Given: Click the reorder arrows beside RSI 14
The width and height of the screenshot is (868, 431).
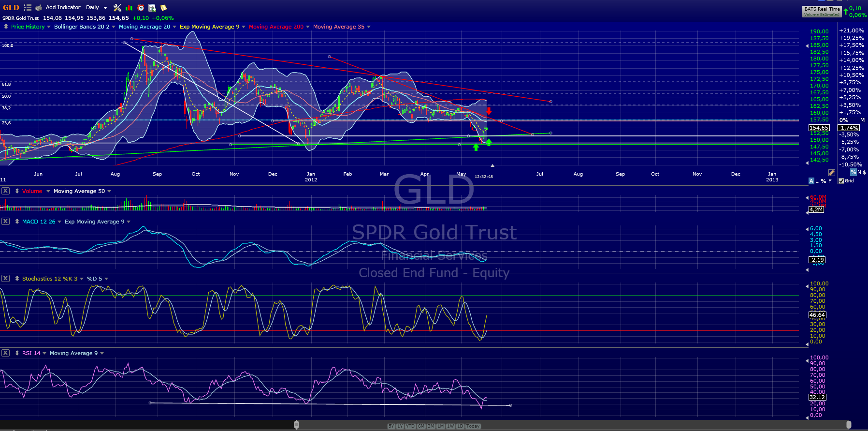Looking at the screenshot, I should [x=17, y=353].
